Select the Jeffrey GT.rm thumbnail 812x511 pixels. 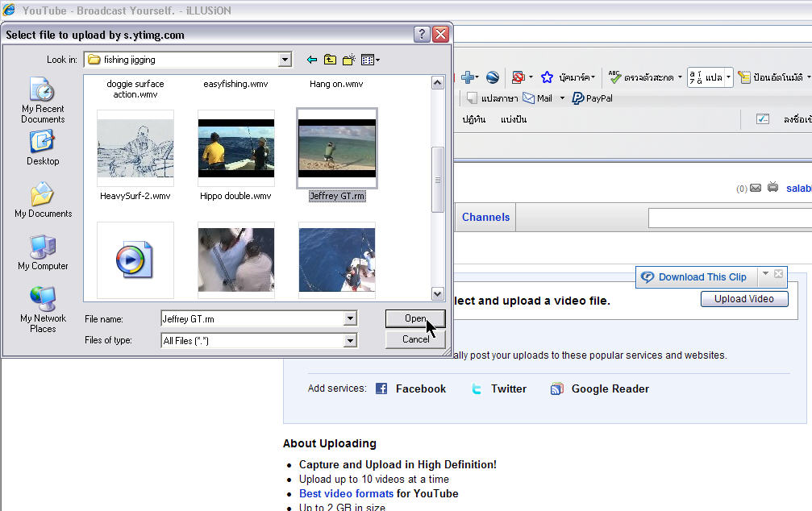336,148
